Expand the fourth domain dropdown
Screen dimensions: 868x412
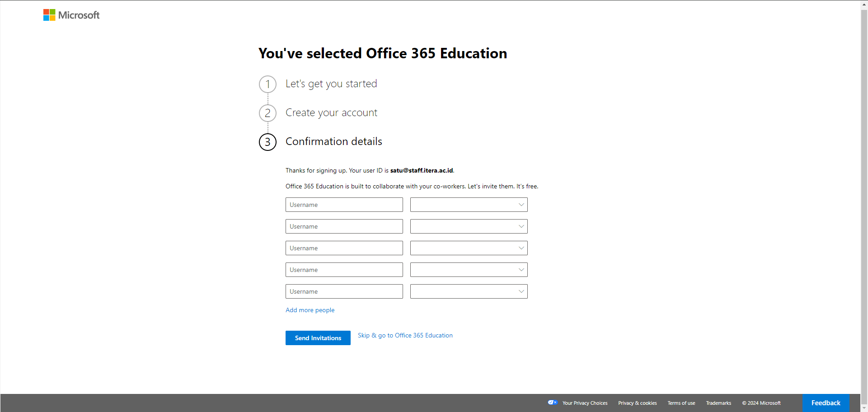click(x=469, y=270)
